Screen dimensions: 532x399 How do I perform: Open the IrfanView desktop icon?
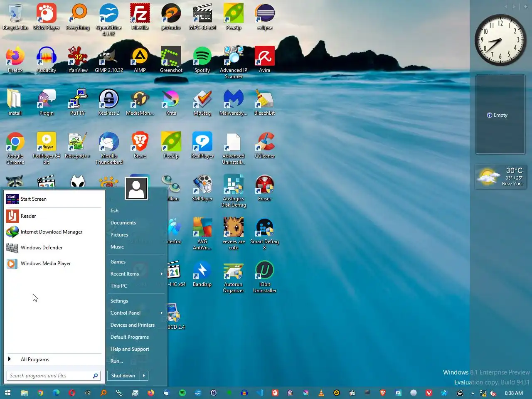coord(78,59)
